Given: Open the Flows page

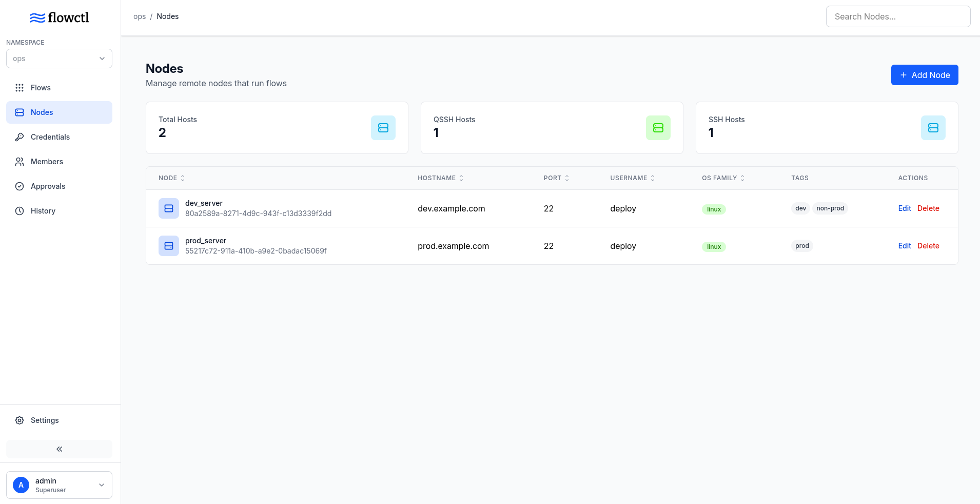Looking at the screenshot, I should 41,88.
